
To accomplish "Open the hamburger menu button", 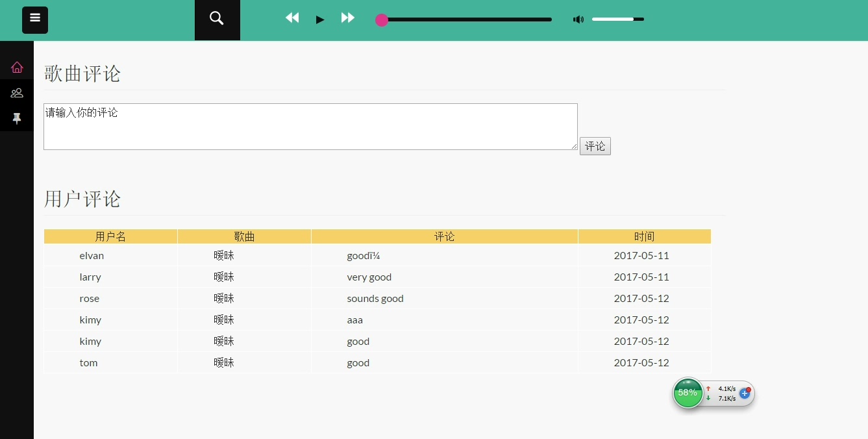I will 35,20.
